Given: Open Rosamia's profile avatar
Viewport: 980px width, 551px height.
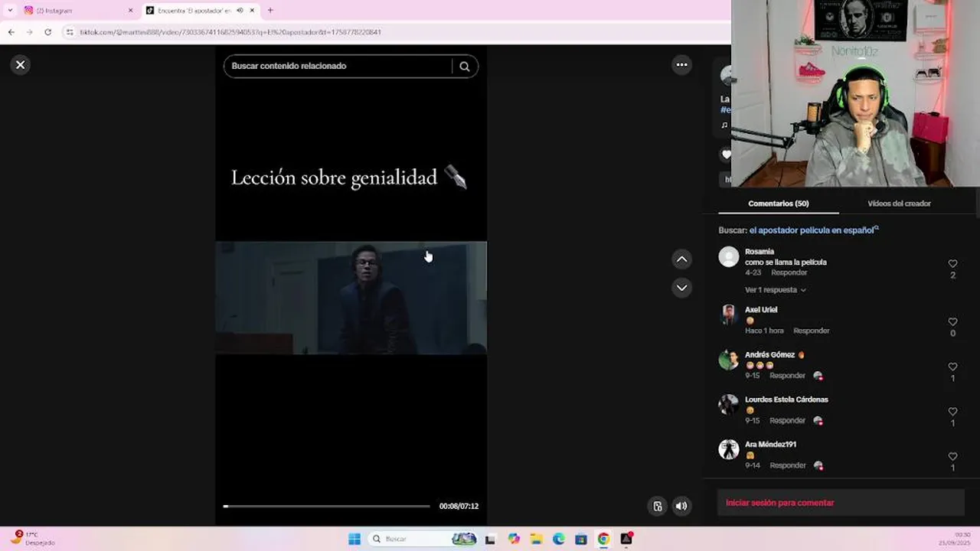Looking at the screenshot, I should coord(729,257).
